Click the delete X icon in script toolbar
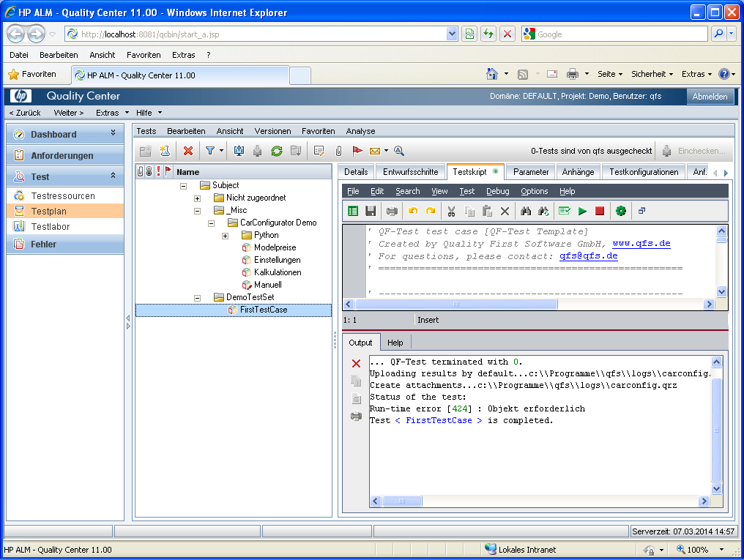The image size is (744, 560). tap(505, 211)
